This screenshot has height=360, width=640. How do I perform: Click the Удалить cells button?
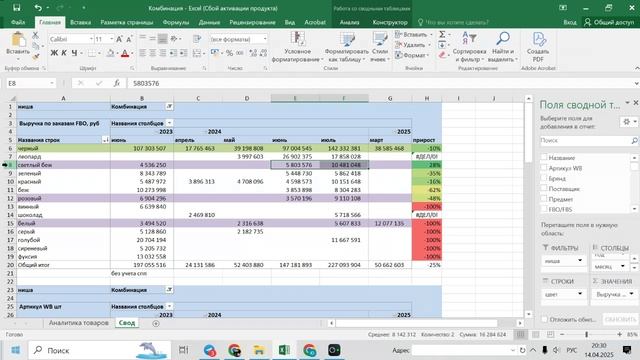coord(413,45)
